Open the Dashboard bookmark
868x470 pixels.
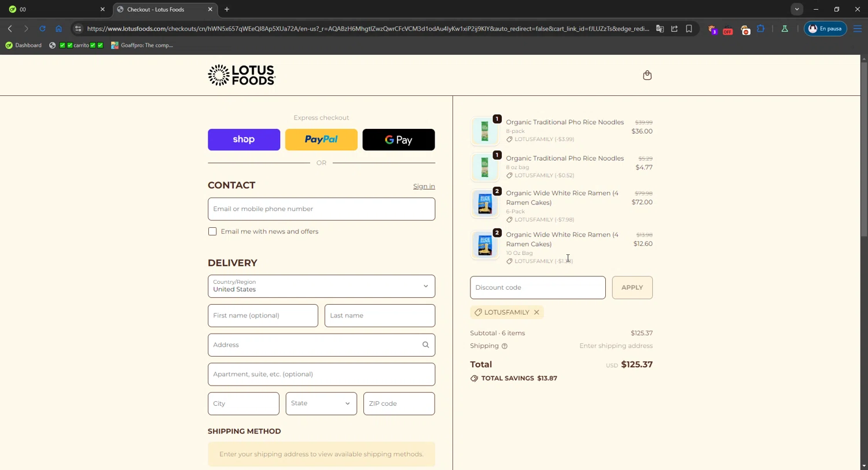tap(23, 45)
